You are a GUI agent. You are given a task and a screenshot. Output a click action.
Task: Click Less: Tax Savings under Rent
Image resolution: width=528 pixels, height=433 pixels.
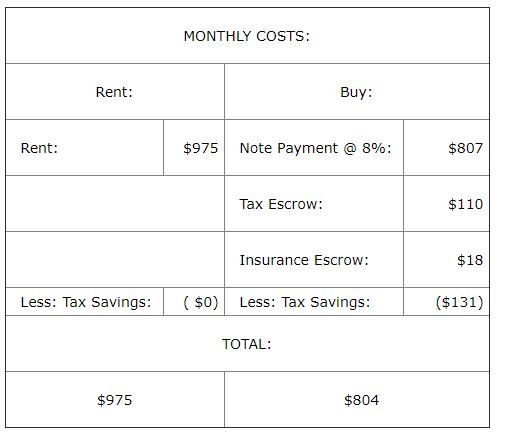[x=86, y=302]
